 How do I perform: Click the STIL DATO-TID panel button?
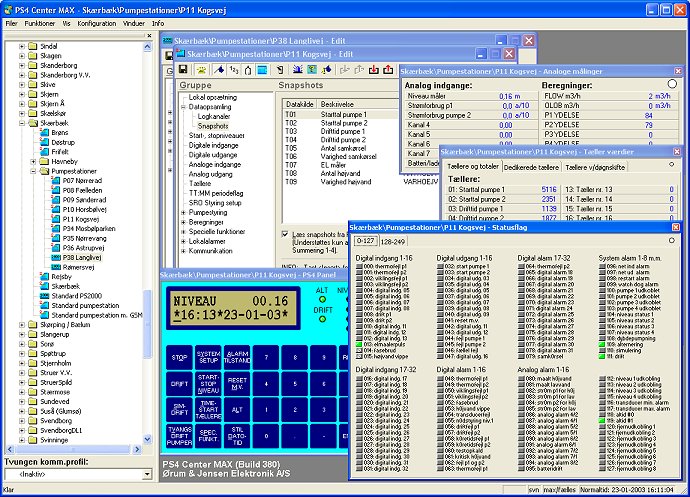point(237,435)
